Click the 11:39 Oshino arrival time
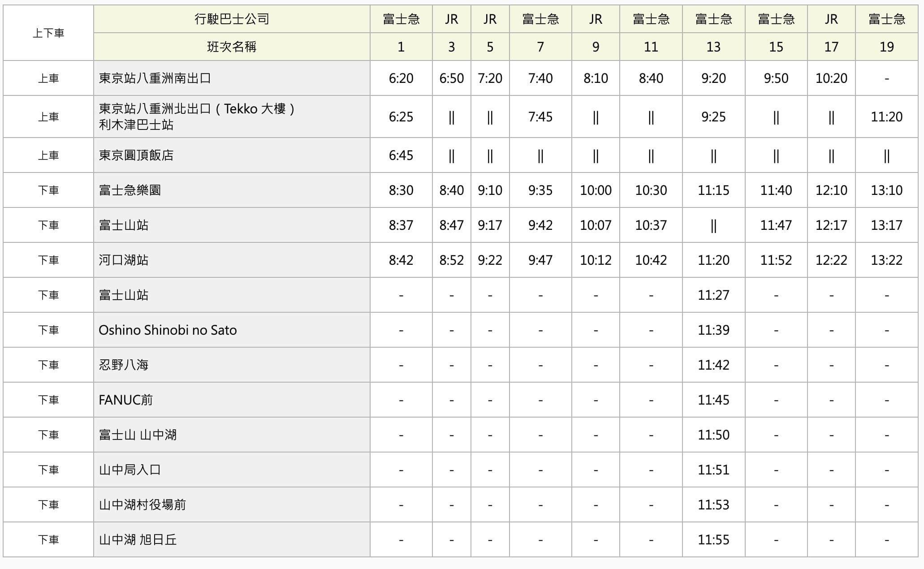Screen dimensions: 924x569 coord(713,330)
